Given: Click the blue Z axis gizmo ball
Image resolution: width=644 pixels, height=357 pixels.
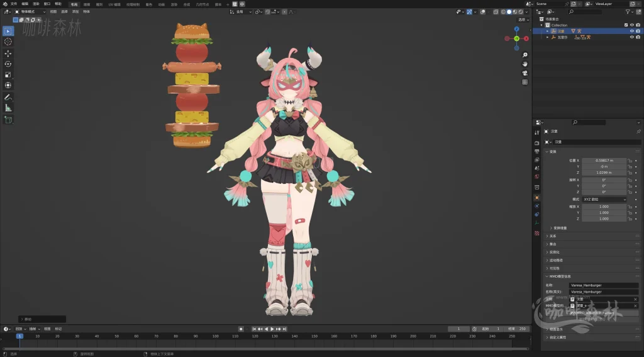Looking at the screenshot, I should (x=517, y=29).
